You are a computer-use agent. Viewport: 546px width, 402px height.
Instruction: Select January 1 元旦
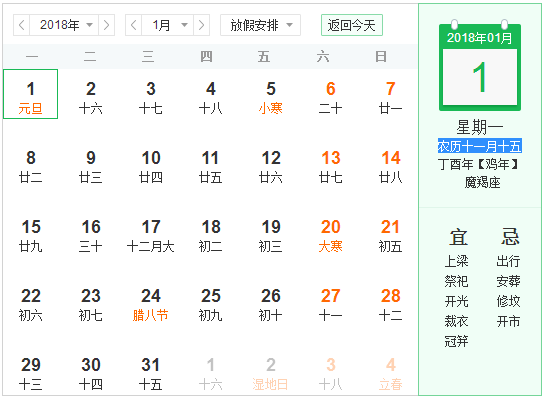(x=31, y=94)
